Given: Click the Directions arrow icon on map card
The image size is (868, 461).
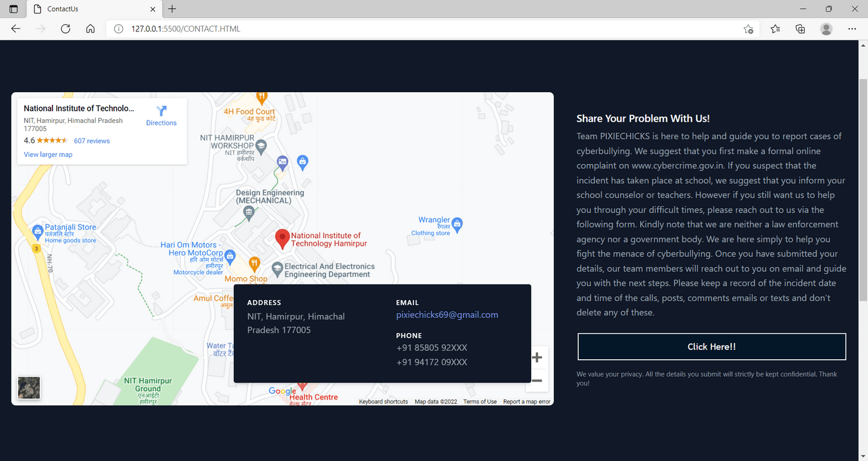Looking at the screenshot, I should click(x=162, y=111).
